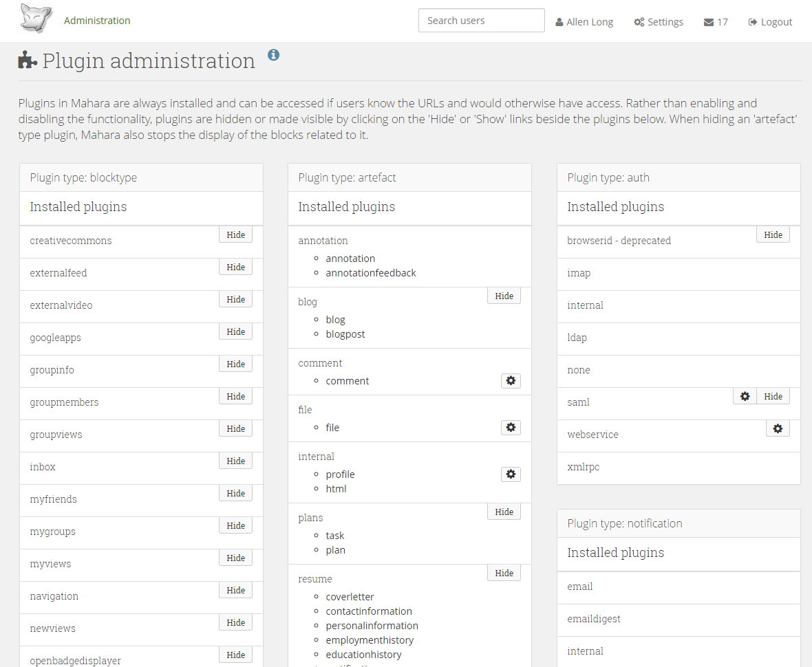Open the Administration menu link
The height and width of the screenshot is (667, 812).
point(97,21)
